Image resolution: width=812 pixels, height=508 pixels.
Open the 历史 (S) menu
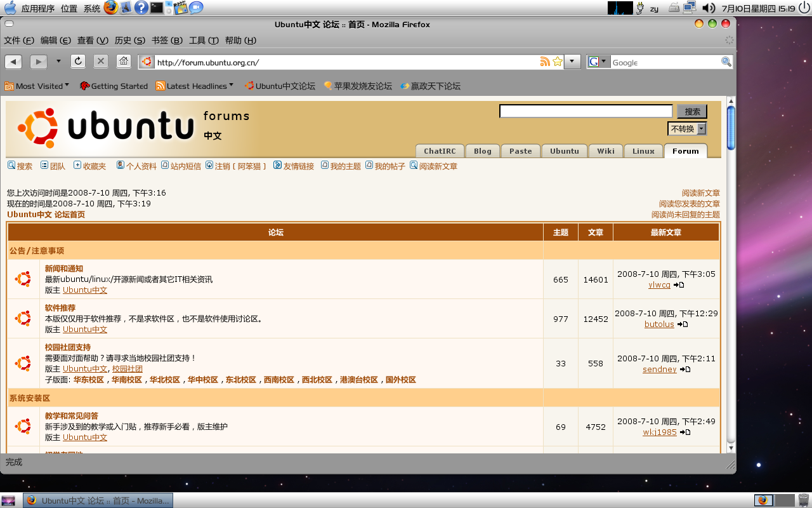(x=129, y=40)
